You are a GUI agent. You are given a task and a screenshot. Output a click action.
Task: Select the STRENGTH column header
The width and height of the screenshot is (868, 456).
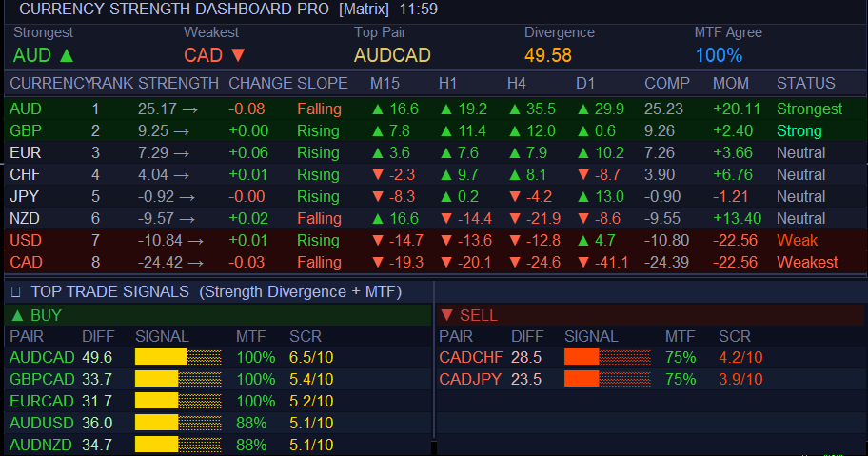[178, 83]
